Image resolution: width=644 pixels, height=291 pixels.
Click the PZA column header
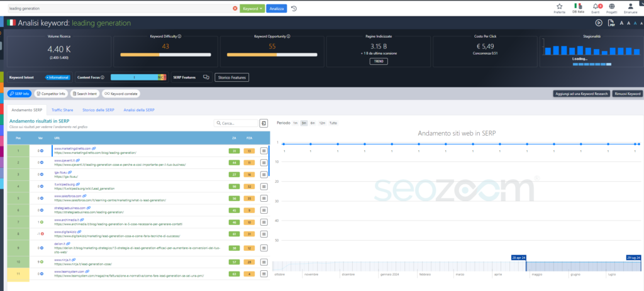[248, 138]
